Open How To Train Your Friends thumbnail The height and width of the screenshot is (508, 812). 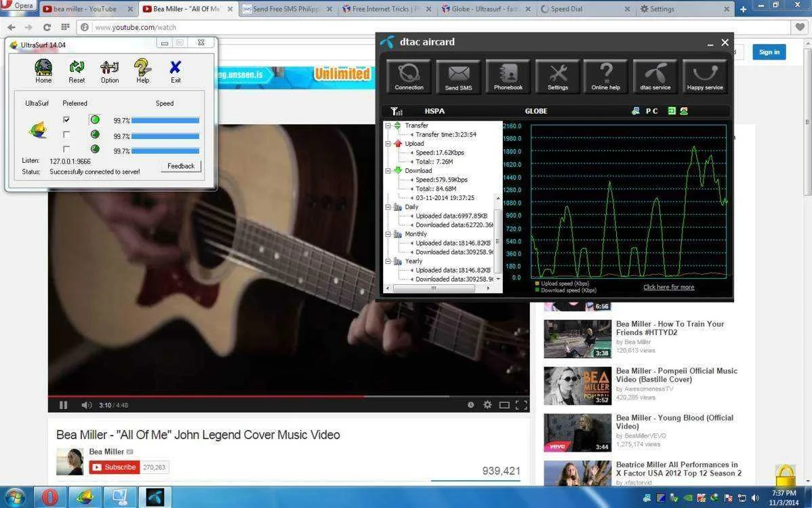pyautogui.click(x=577, y=339)
